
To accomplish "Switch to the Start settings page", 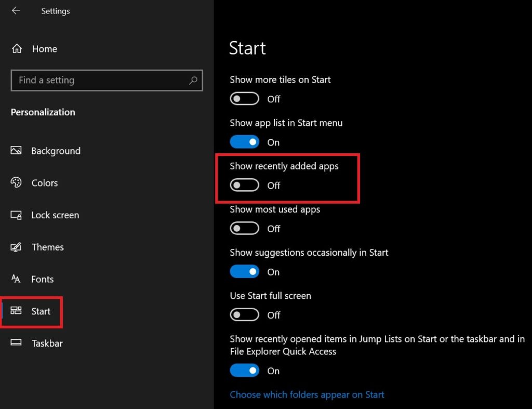I will pos(40,311).
